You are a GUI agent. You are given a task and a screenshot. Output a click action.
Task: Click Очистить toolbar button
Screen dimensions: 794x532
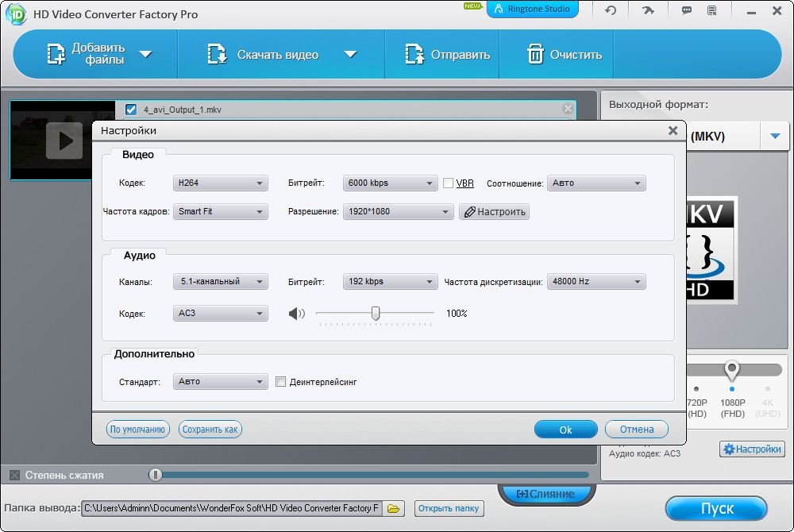(x=564, y=54)
